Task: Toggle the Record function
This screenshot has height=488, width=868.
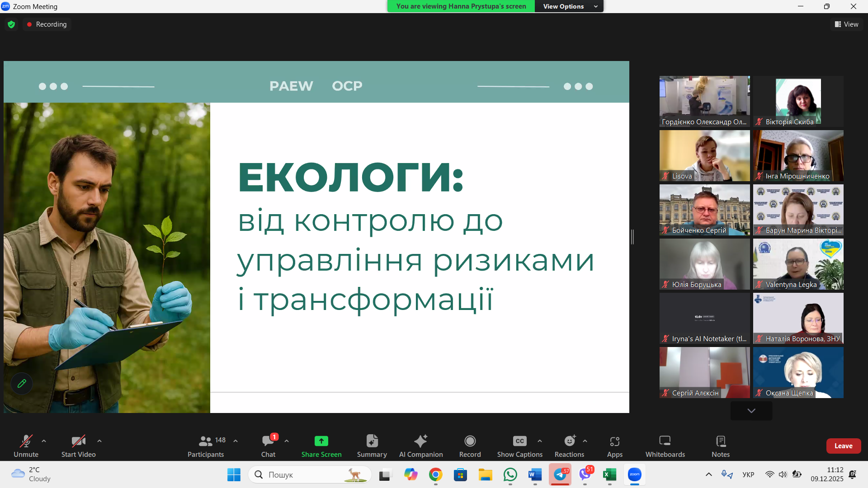Action: click(x=470, y=445)
